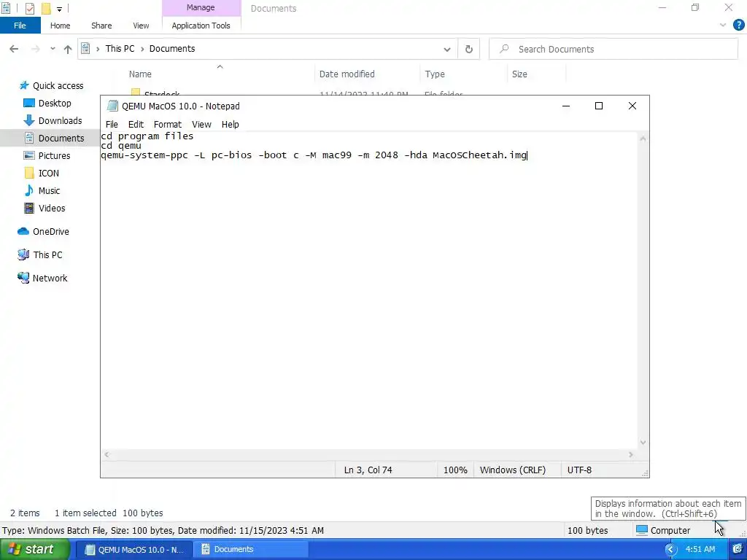
Task: Sort by the Date modified column
Action: [347, 74]
